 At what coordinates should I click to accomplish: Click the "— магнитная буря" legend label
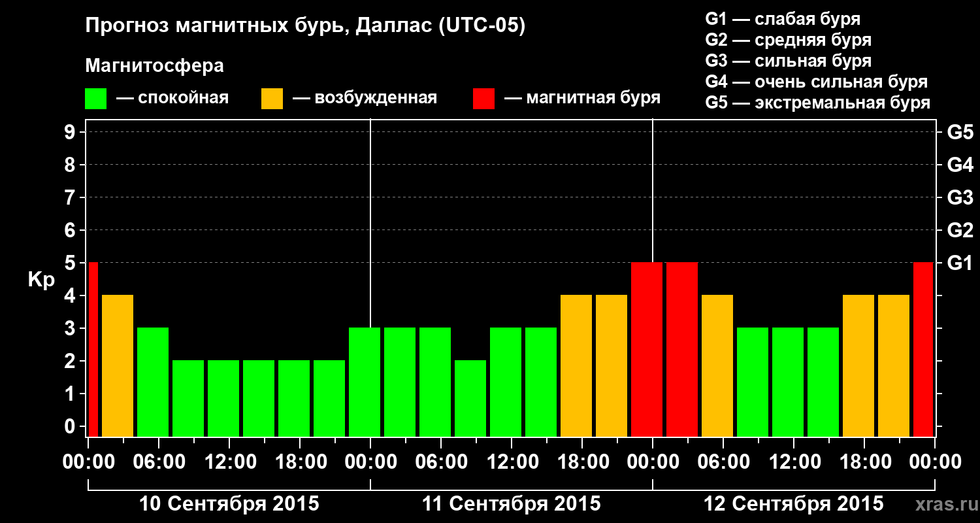(582, 99)
